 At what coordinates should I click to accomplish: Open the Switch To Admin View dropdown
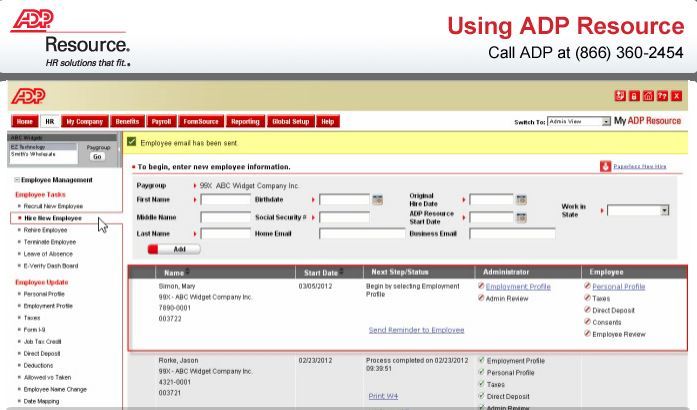pyautogui.click(x=579, y=121)
